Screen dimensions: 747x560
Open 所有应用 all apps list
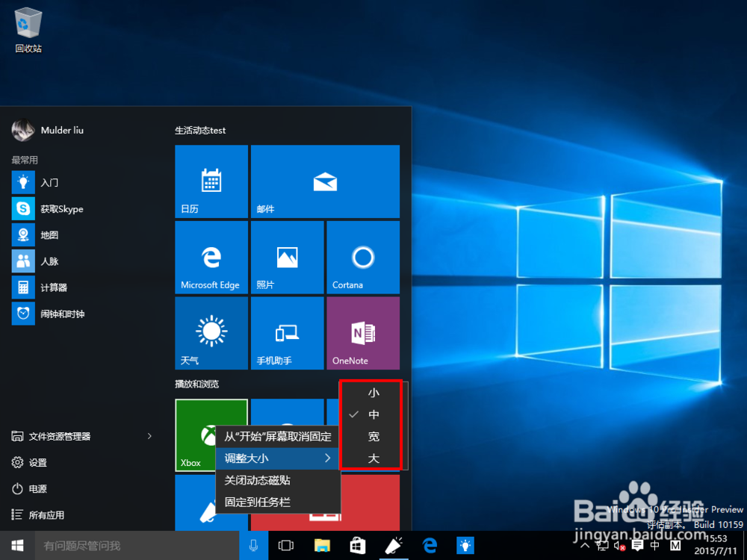(x=37, y=514)
